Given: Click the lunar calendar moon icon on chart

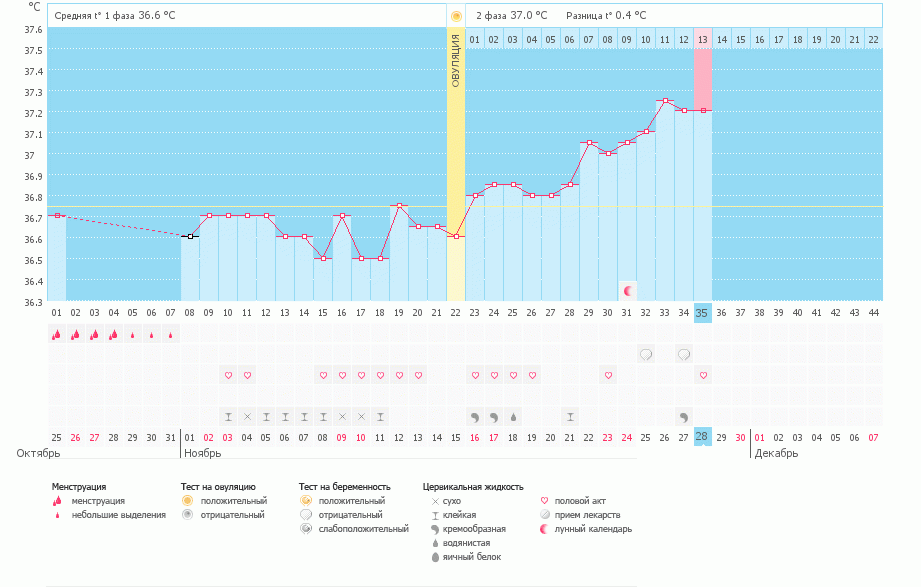Looking at the screenshot, I should click(628, 291).
